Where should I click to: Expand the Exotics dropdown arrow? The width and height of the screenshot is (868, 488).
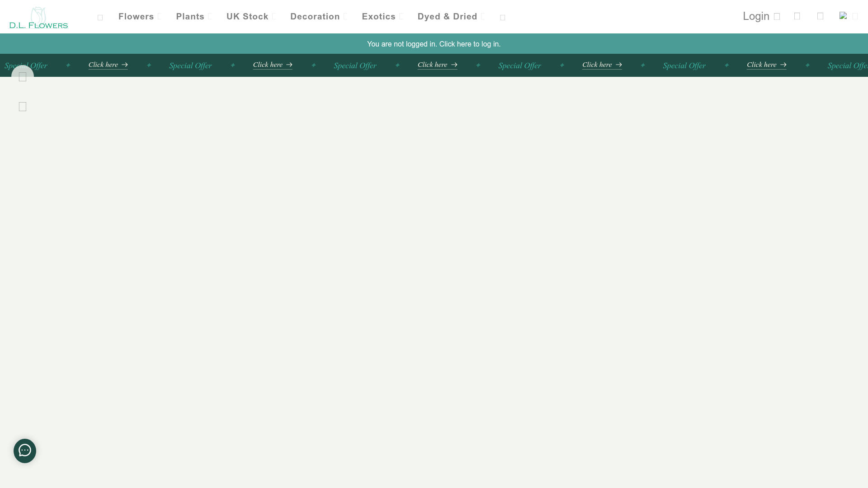[x=401, y=17]
